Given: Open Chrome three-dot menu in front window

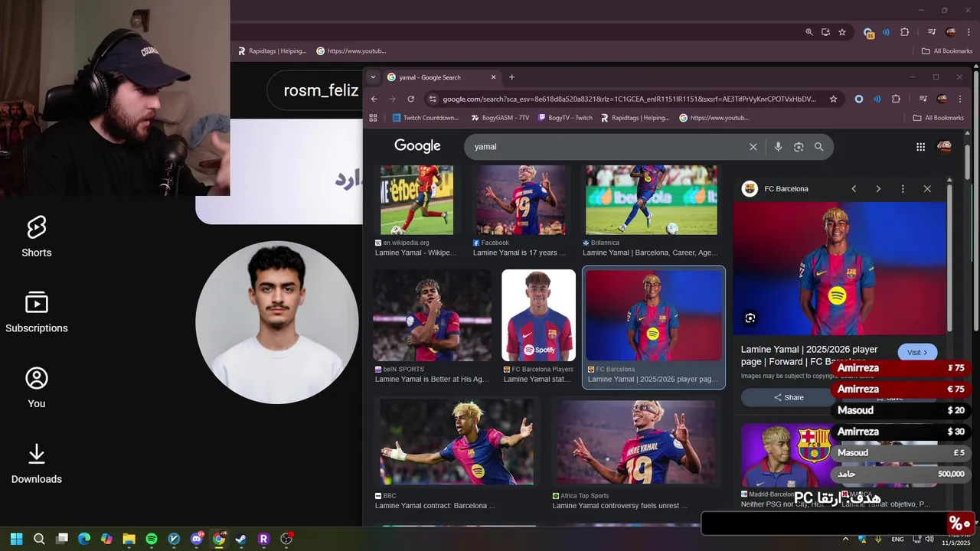Looking at the screenshot, I should (x=961, y=99).
